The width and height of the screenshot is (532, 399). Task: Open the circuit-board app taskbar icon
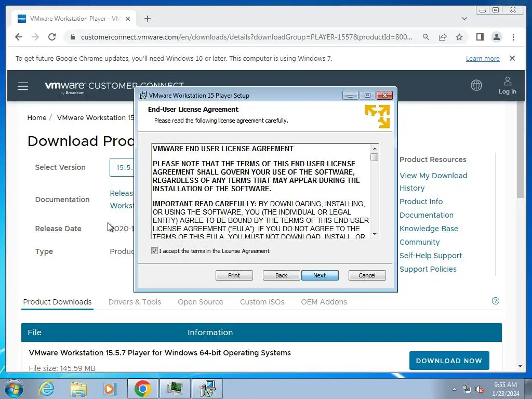coord(175,389)
